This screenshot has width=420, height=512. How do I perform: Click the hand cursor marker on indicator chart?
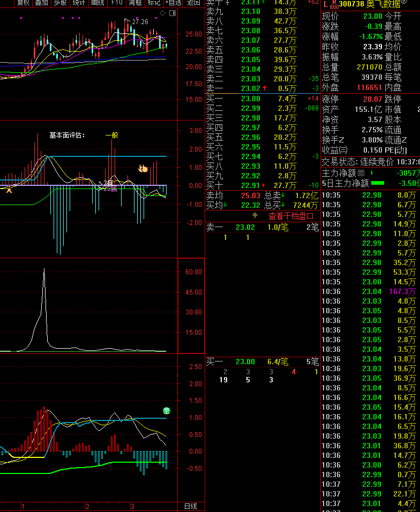143,168
